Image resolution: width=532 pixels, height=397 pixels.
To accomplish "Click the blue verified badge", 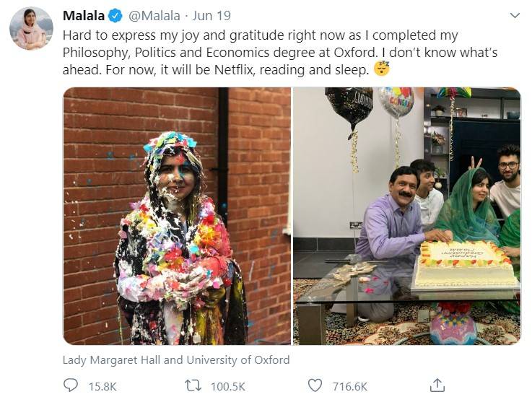I will [x=114, y=17].
